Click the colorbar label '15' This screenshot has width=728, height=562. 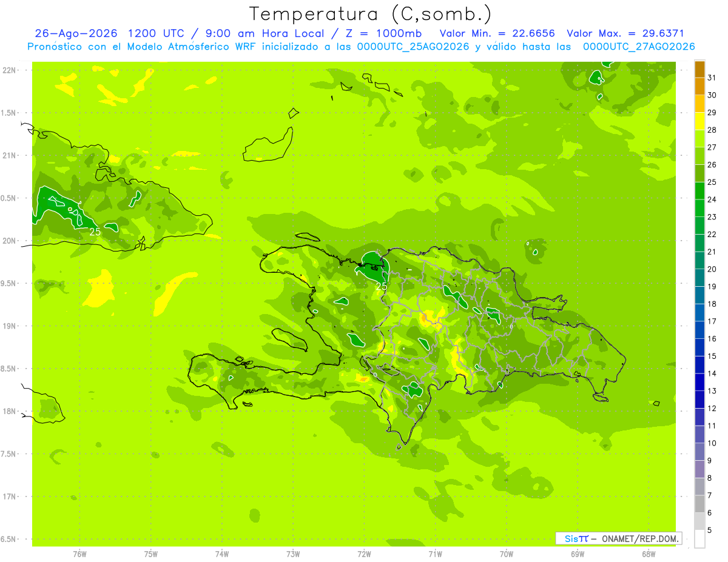pyautogui.click(x=712, y=356)
